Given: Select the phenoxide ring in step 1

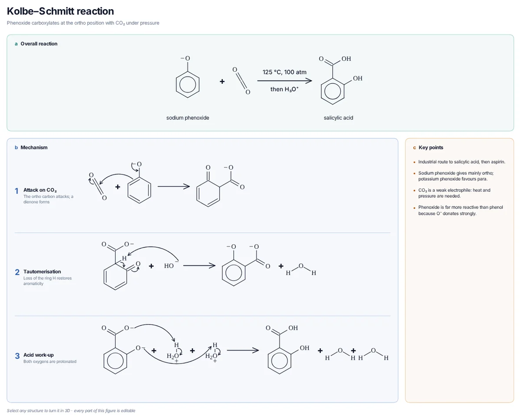Looking at the screenshot, I should (139, 182).
